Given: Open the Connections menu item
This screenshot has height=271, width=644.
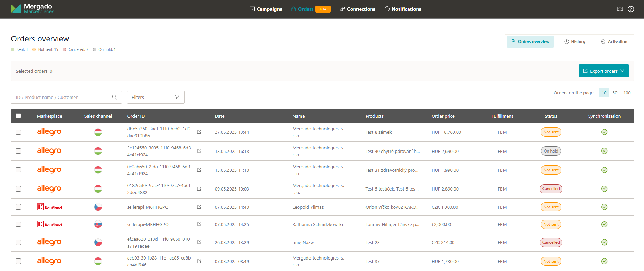Looking at the screenshot, I should coord(357,9).
